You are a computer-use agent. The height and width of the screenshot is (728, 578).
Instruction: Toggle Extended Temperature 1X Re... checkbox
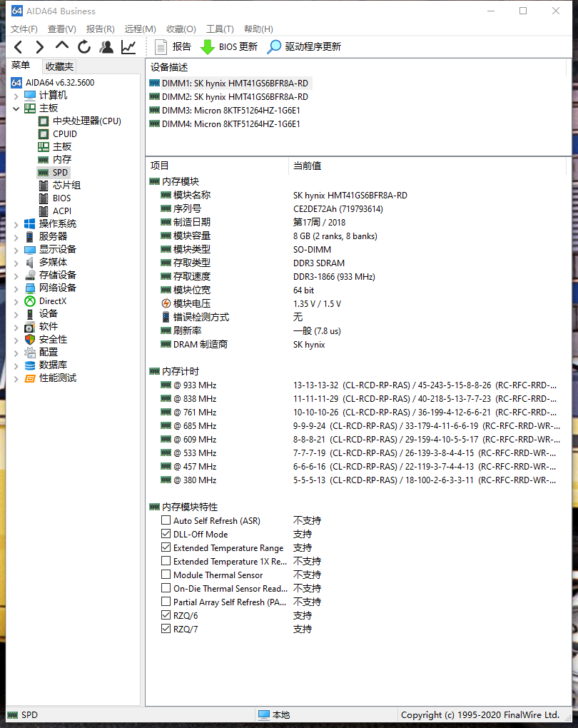pyautogui.click(x=166, y=560)
